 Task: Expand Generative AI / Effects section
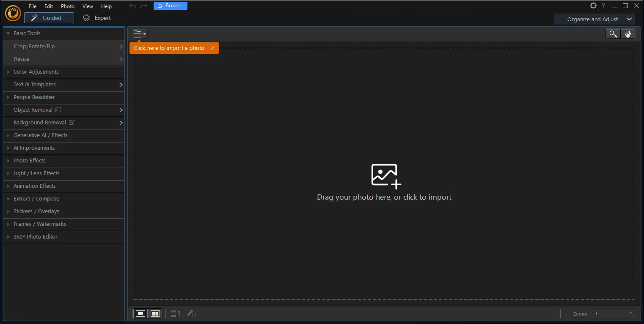tap(64, 135)
